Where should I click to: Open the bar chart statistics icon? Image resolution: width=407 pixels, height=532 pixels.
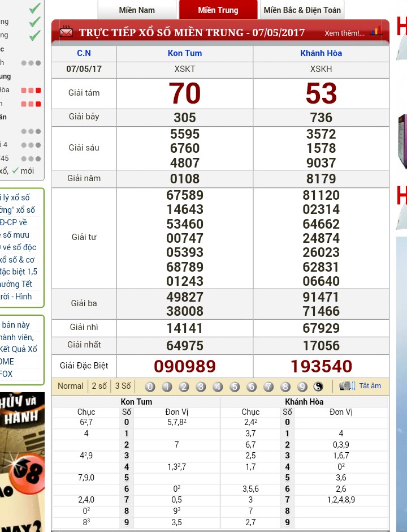coord(376,32)
